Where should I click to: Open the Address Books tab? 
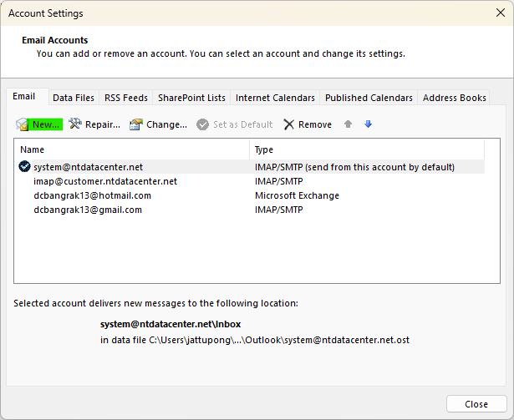click(454, 98)
